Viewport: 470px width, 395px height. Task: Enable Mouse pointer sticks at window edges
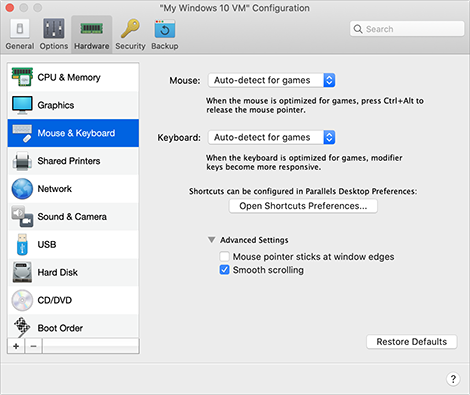224,257
